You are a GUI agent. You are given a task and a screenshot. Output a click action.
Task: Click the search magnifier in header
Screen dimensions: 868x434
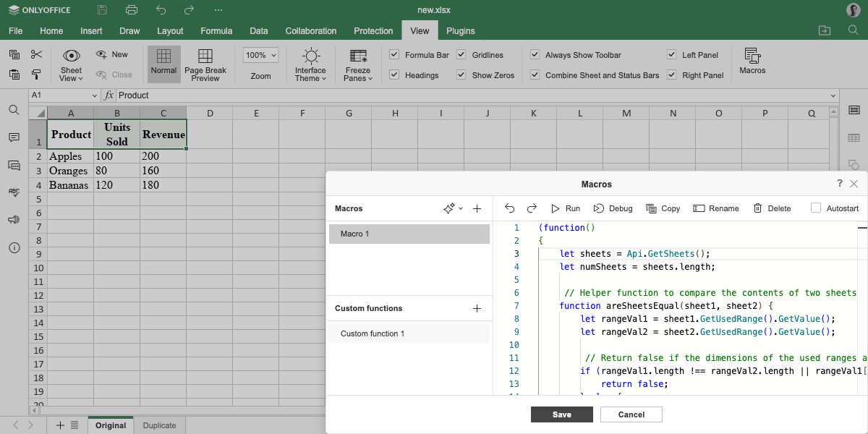853,30
